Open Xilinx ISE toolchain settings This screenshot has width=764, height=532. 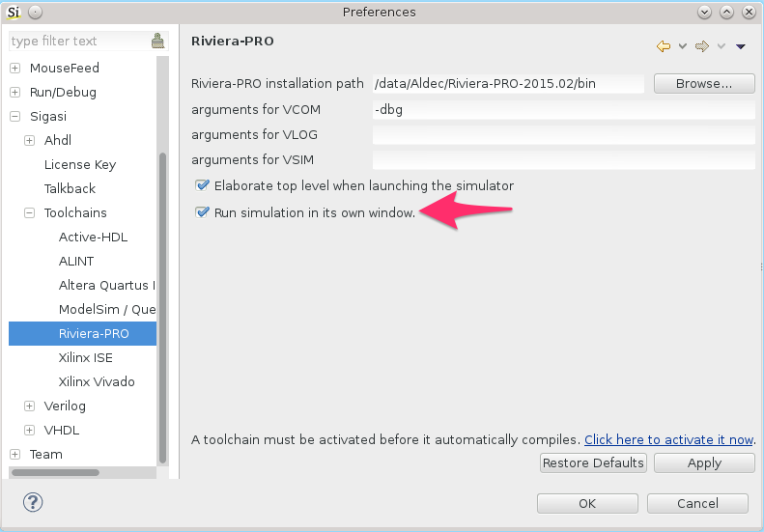coord(86,357)
